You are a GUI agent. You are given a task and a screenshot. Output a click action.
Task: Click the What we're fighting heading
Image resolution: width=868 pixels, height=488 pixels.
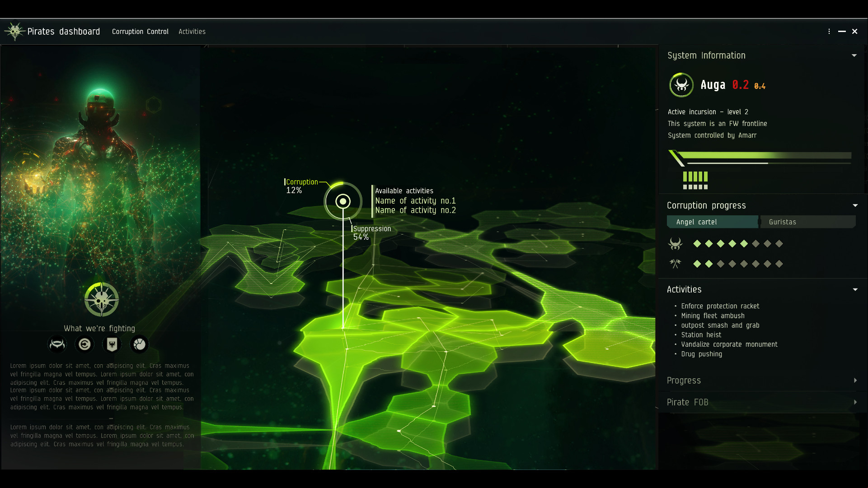(x=99, y=329)
